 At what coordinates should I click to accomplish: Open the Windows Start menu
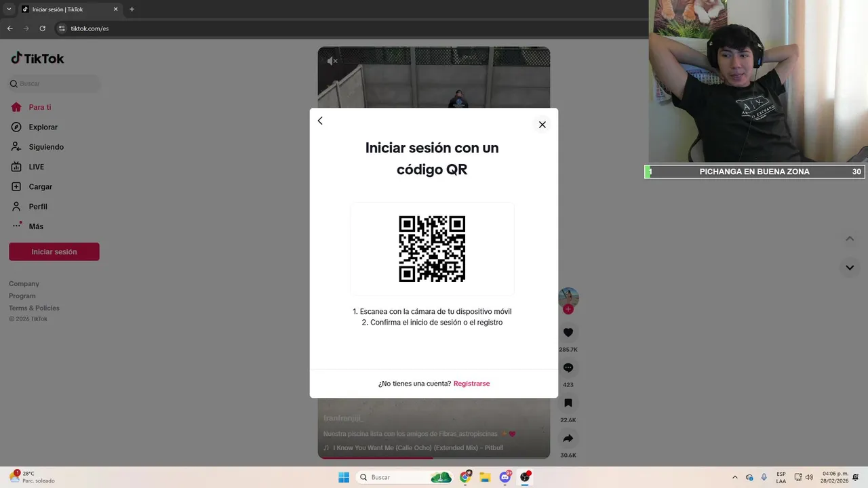(x=344, y=477)
